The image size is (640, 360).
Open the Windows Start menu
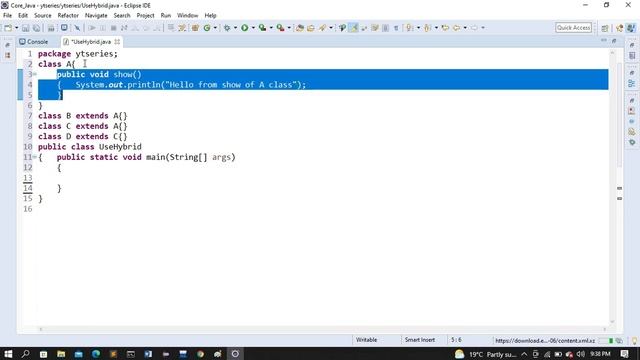coord(8,354)
